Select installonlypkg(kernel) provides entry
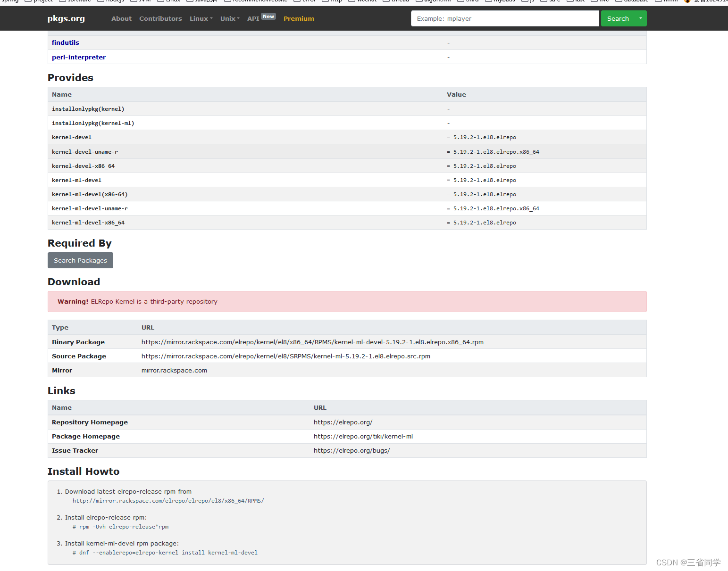 (x=88, y=109)
